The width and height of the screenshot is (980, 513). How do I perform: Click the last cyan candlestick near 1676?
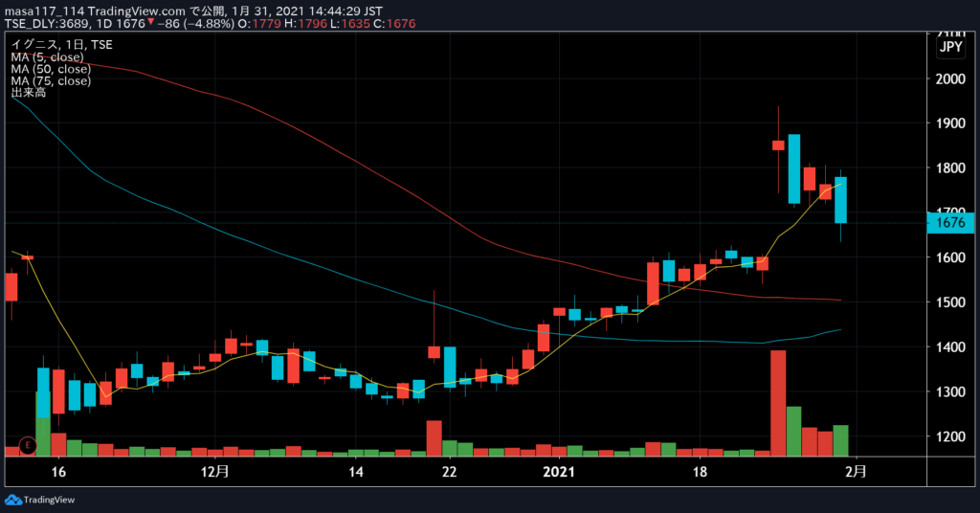(x=840, y=200)
